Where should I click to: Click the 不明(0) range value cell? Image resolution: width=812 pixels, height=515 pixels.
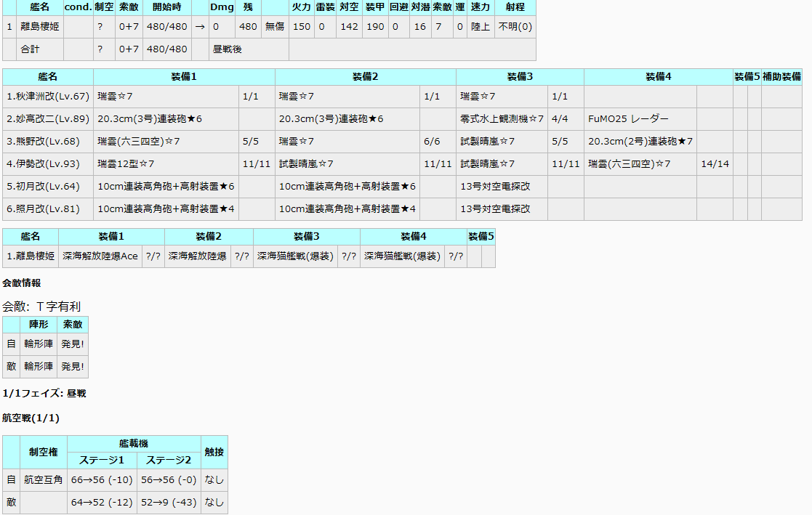pos(515,27)
